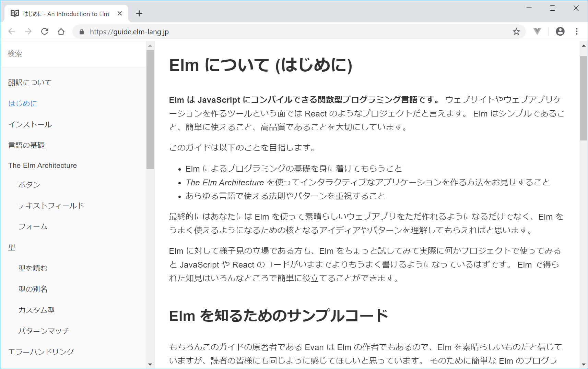
Task: Reload the page
Action: 45,32
